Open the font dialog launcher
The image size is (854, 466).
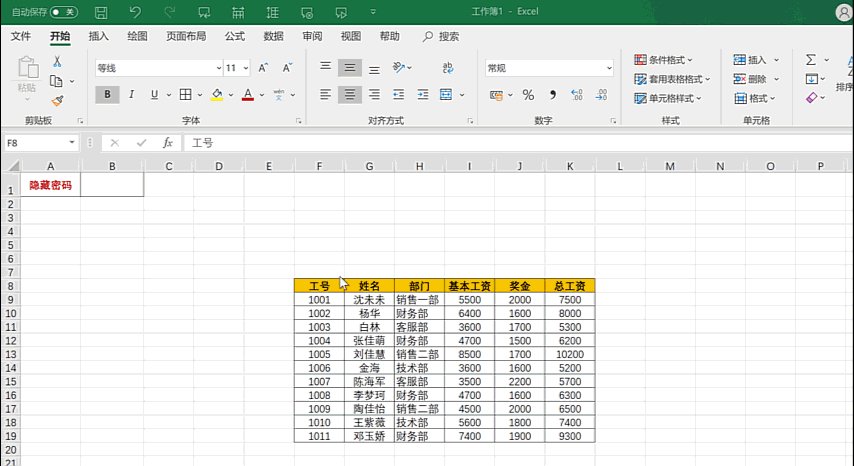(298, 121)
